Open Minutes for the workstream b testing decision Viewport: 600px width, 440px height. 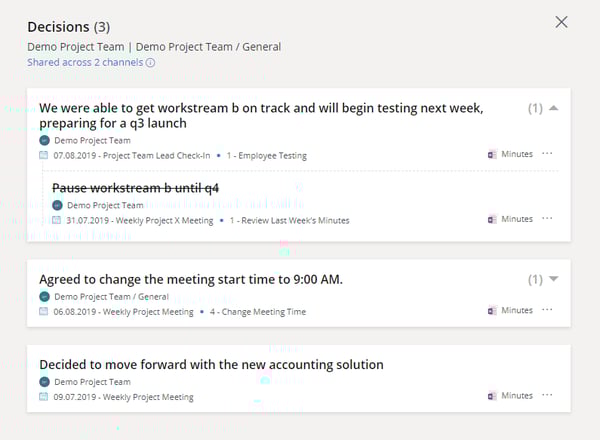(x=510, y=155)
